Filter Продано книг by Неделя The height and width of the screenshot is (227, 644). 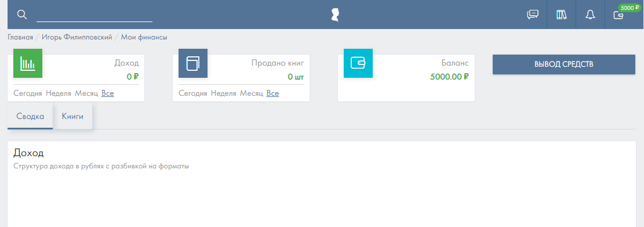click(223, 93)
